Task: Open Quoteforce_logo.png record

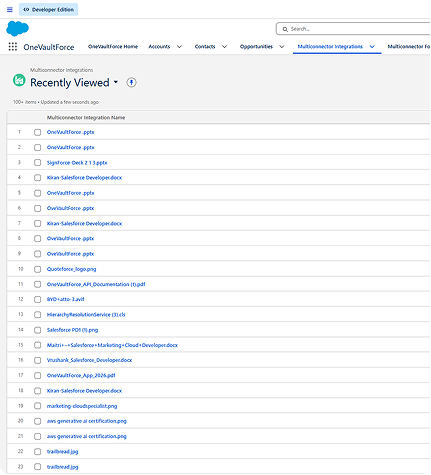Action: (71, 269)
